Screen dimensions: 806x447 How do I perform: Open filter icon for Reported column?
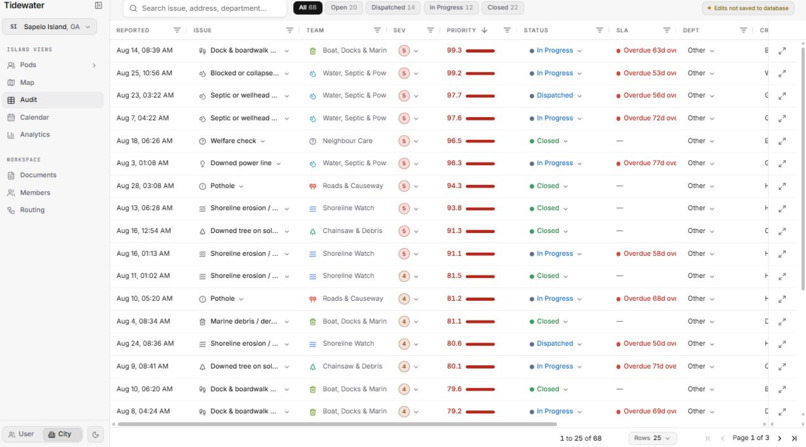point(177,30)
